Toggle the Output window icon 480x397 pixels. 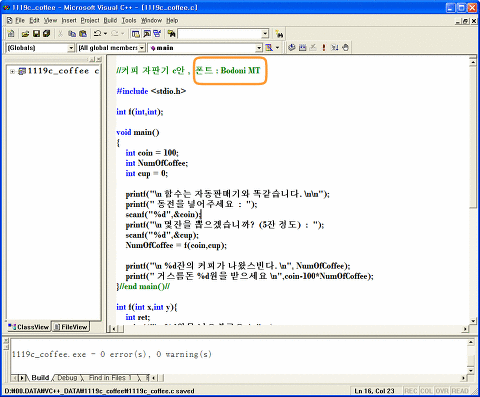[x=147, y=34]
